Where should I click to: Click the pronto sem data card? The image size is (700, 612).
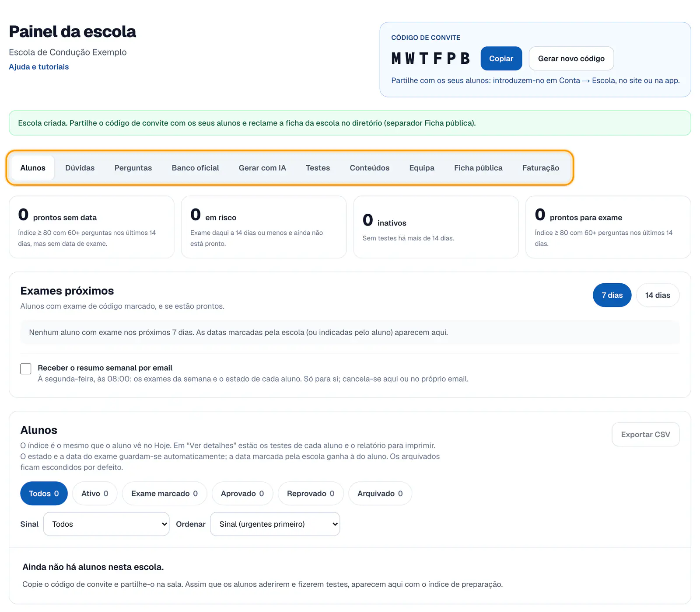click(91, 227)
